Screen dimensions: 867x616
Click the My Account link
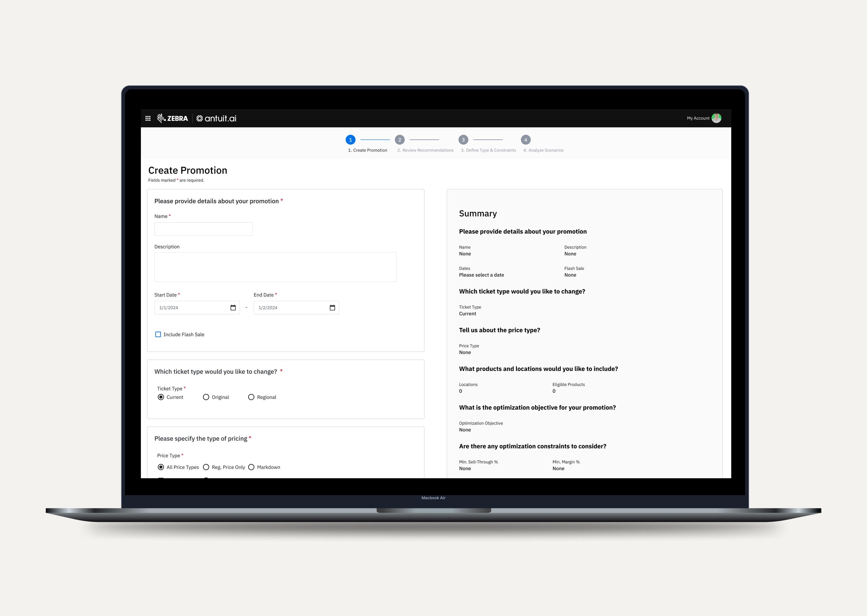pos(698,118)
